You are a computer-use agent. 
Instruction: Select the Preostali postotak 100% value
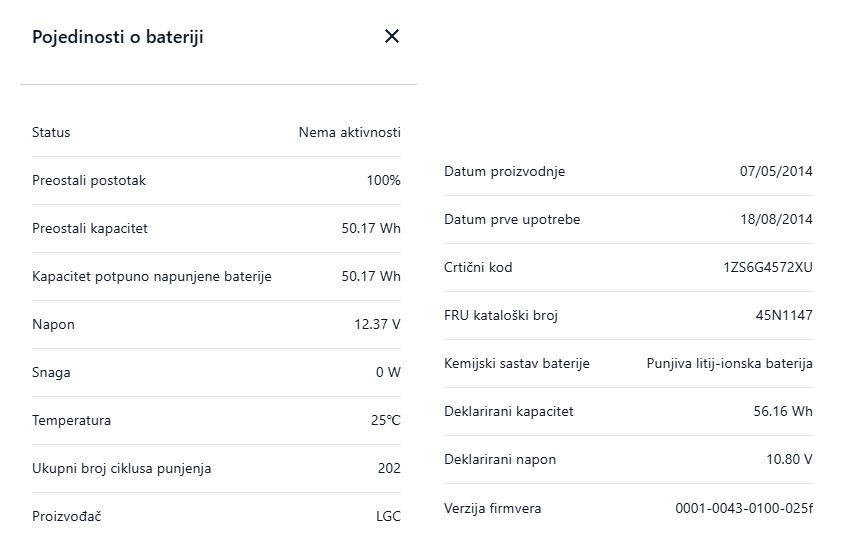[383, 181]
